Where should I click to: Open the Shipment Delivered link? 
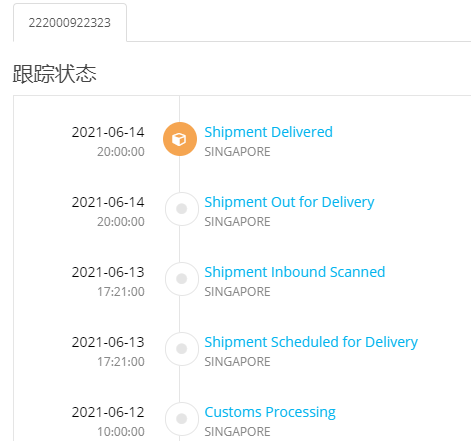pyautogui.click(x=268, y=132)
